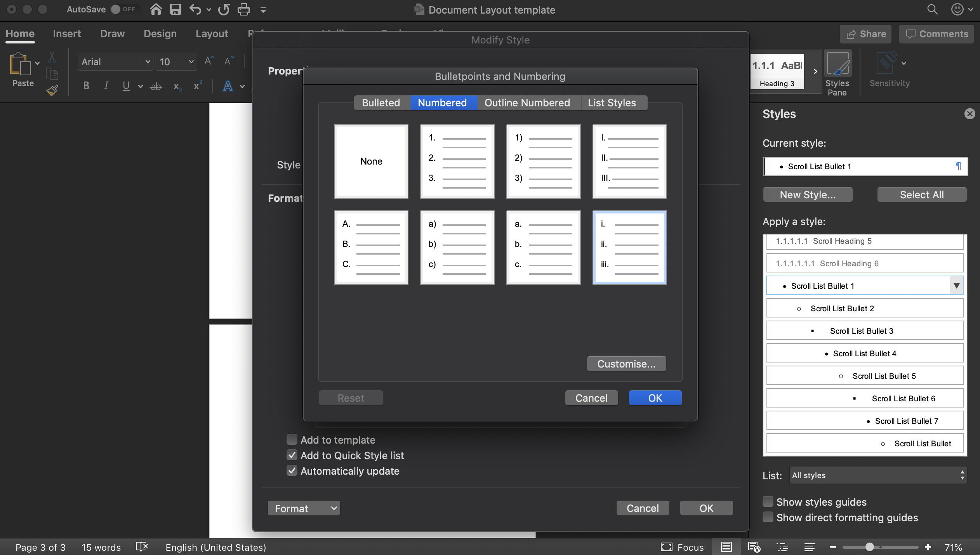The image size is (980, 555).
Task: Click the Save icon in title bar
Action: click(175, 9)
